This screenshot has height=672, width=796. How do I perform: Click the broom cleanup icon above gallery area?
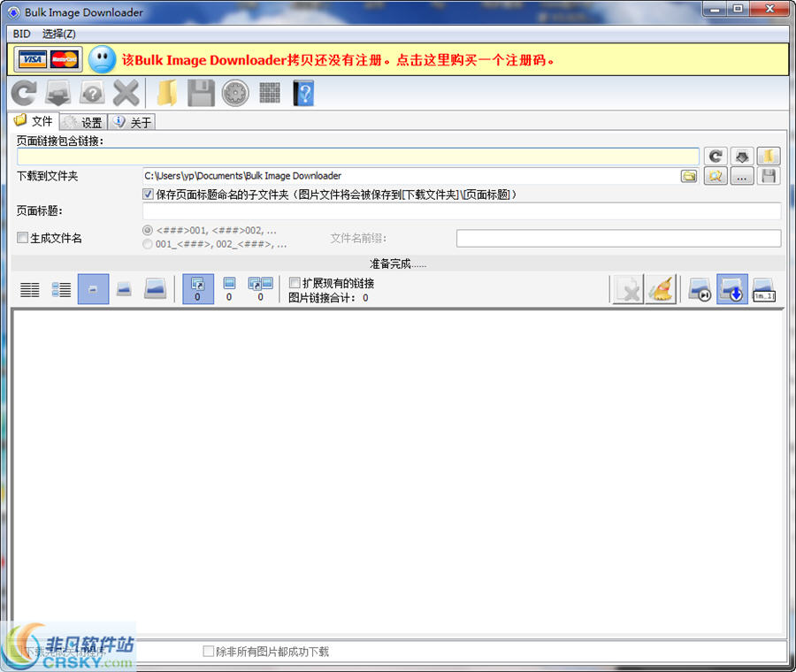coord(660,288)
